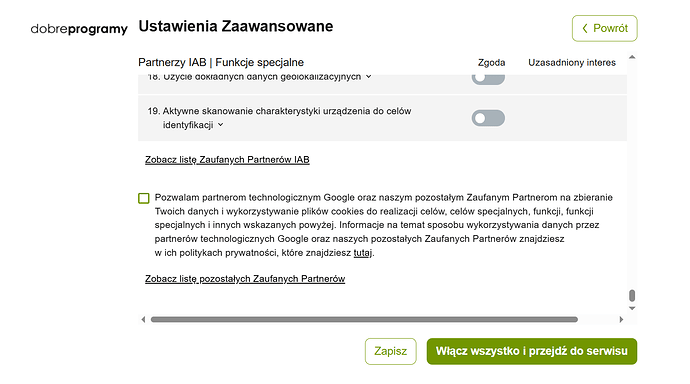Save settings with the Zapisz button
Image resolution: width=690 pixels, height=384 pixels.
pos(390,351)
